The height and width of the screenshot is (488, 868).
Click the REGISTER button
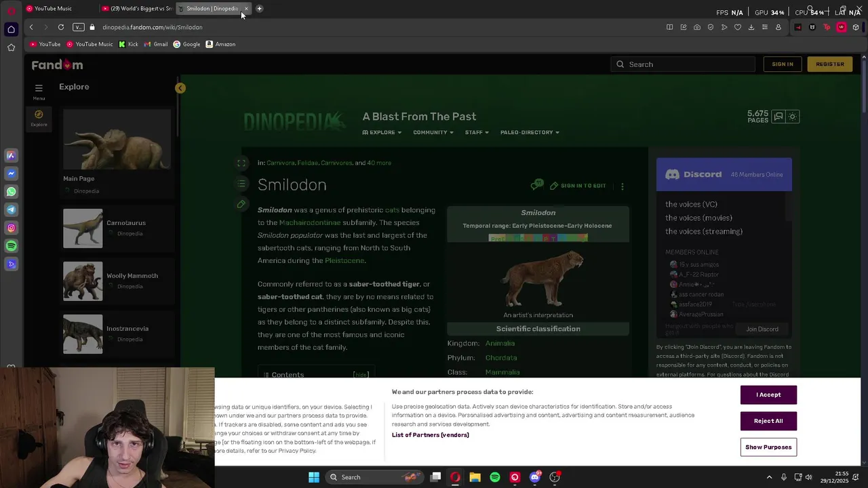[x=830, y=64]
